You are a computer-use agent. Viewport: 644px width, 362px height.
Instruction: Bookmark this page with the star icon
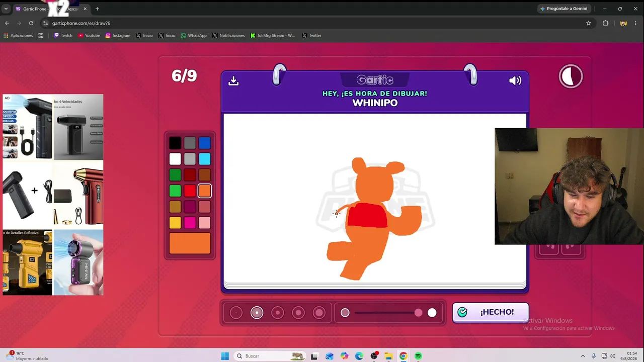(x=589, y=23)
